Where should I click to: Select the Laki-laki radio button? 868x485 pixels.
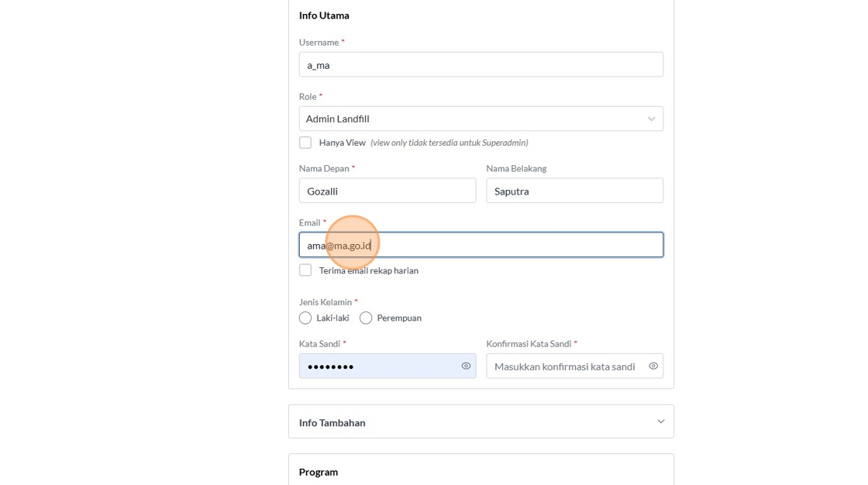305,318
